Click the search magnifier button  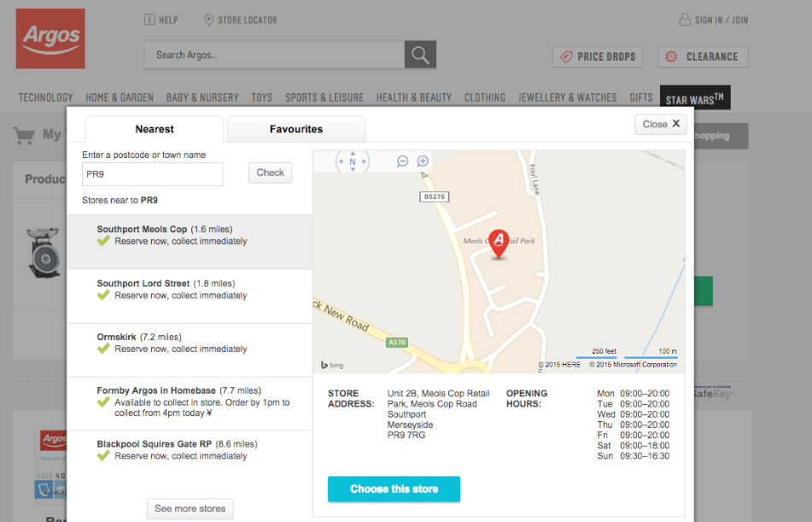click(420, 55)
